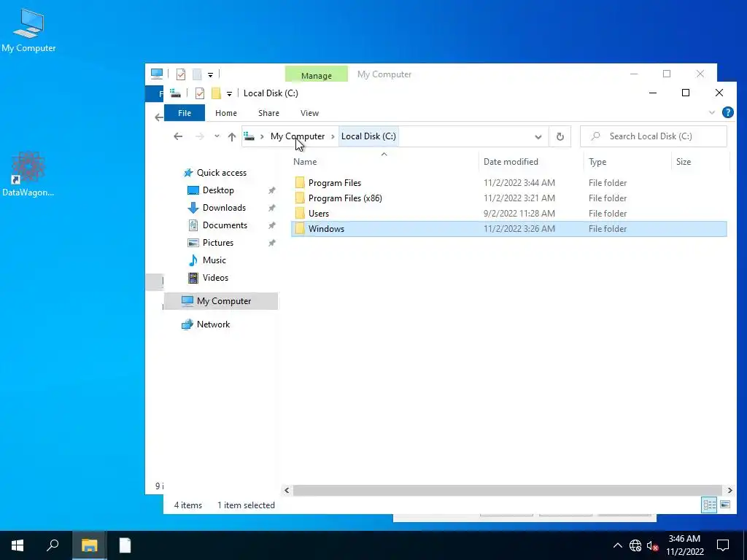747x560 pixels.
Task: Switch to the Home ribbon tab
Action: click(x=226, y=113)
